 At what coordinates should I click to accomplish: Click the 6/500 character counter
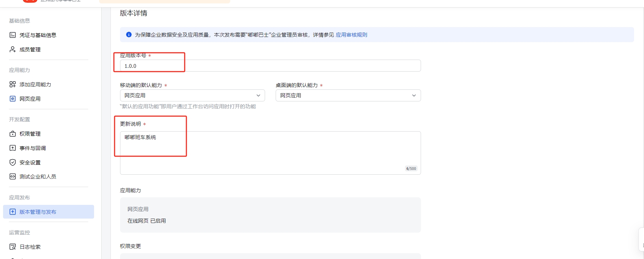point(411,169)
